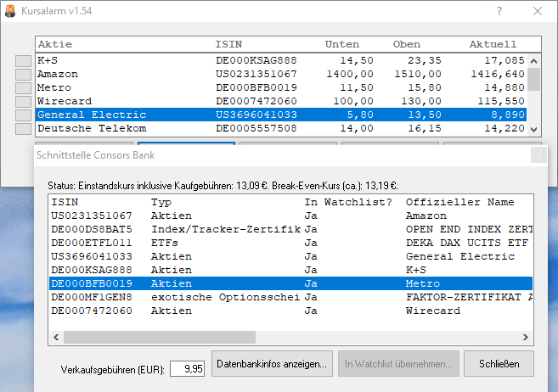Select the DE000MF1GEN8 exotische Optionsscheine row
Image resolution: width=558 pixels, height=392 pixels.
tap(290, 297)
